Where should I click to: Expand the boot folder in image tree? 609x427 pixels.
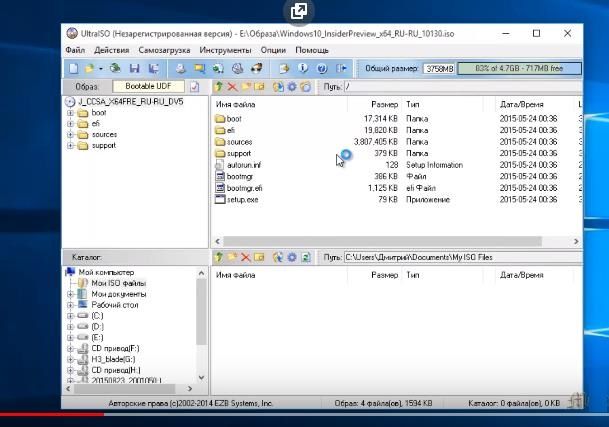[70, 113]
